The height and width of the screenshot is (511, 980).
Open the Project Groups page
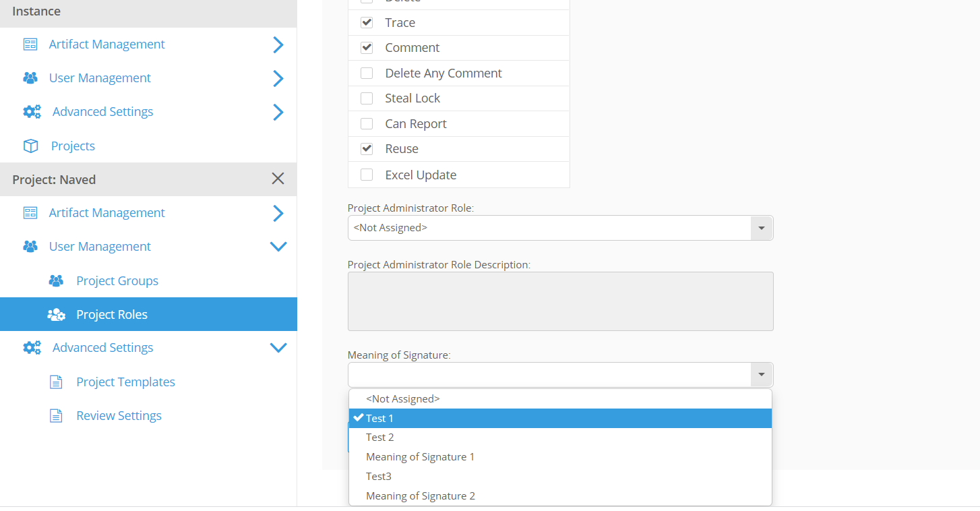coord(117,281)
